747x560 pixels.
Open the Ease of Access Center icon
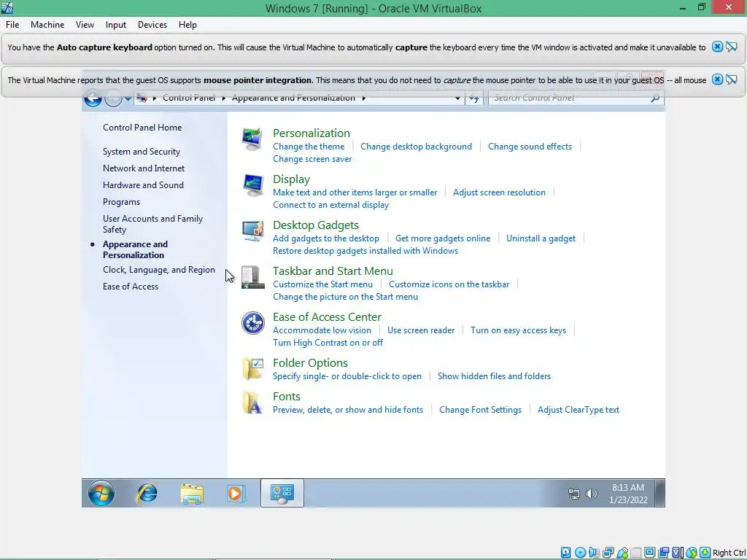[252, 323]
